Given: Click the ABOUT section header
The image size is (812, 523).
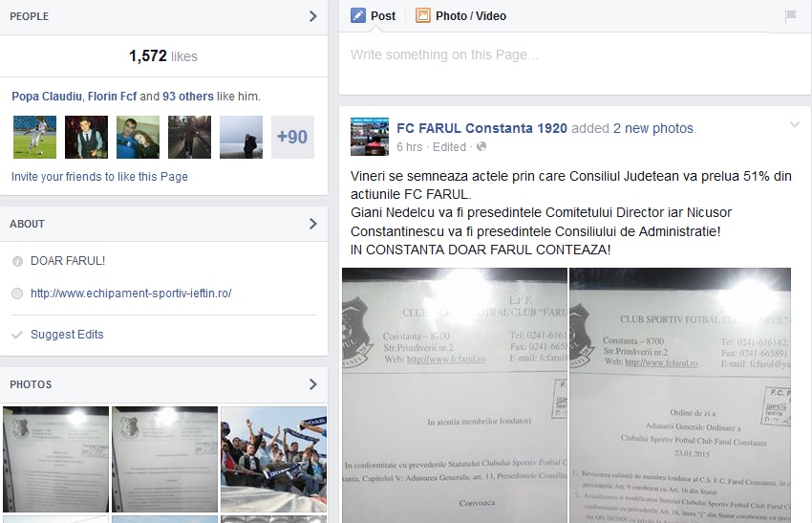Looking at the screenshot, I should pyautogui.click(x=163, y=224).
